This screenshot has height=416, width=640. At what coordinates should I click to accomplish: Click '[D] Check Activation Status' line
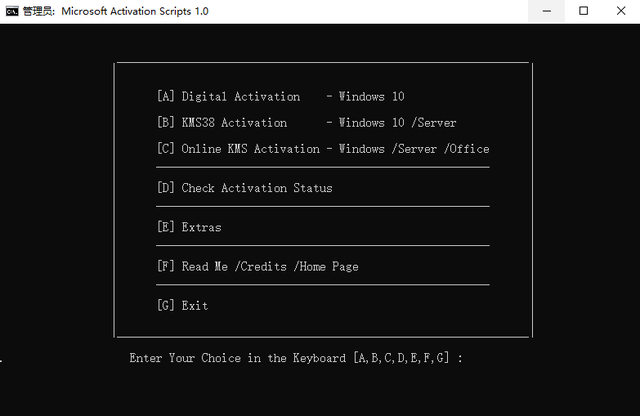click(x=245, y=188)
